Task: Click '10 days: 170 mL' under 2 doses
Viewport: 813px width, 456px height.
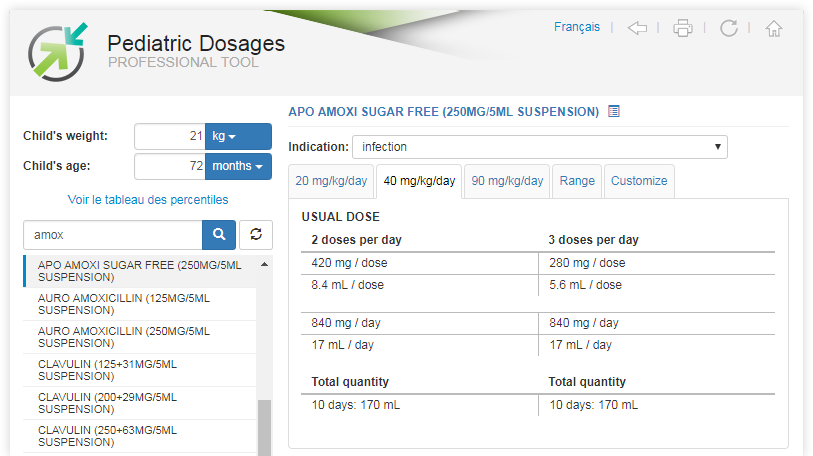Action: click(x=356, y=405)
